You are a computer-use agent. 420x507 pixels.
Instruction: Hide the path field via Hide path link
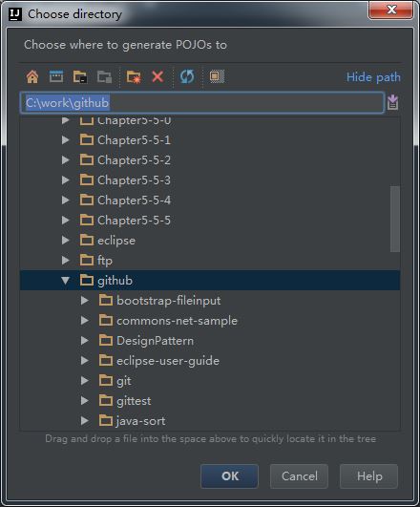pos(373,77)
